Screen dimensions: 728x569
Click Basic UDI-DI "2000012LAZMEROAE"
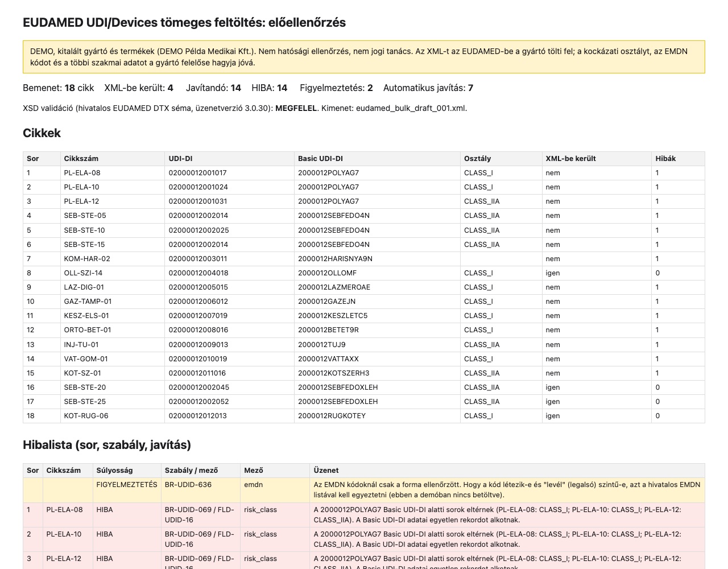tap(334, 287)
